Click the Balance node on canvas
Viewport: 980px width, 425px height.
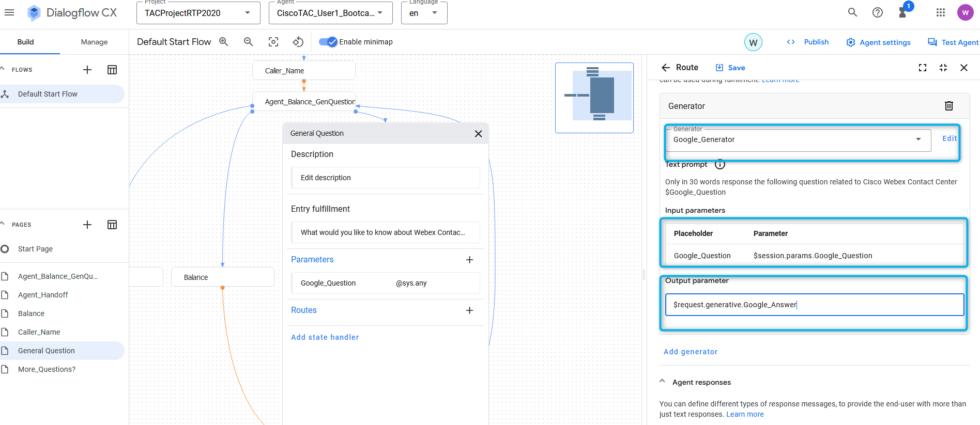(222, 277)
